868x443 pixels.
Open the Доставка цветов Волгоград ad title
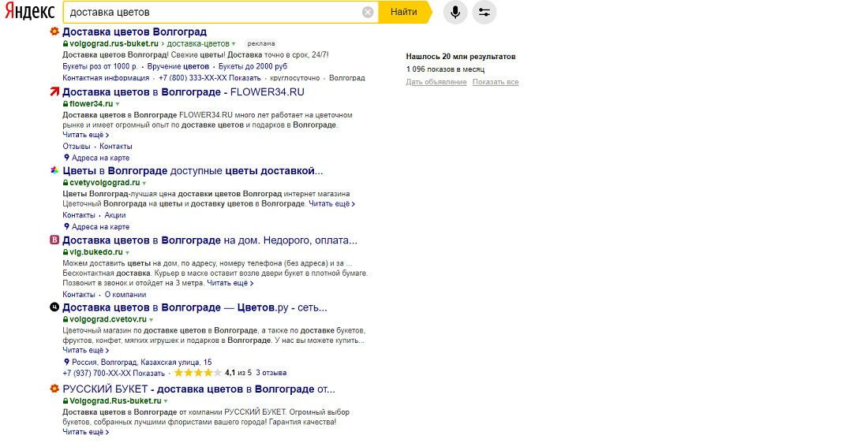point(134,32)
